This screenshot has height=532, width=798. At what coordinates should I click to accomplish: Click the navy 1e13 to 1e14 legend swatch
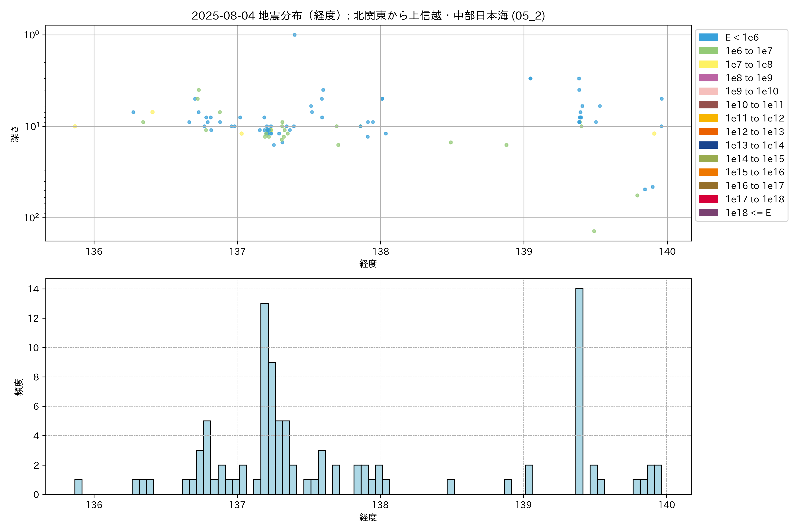pos(708,145)
